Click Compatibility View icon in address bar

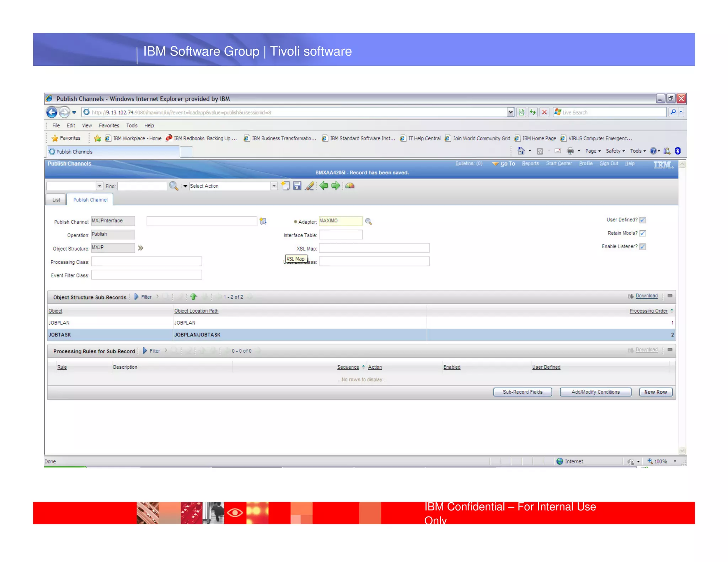[521, 112]
